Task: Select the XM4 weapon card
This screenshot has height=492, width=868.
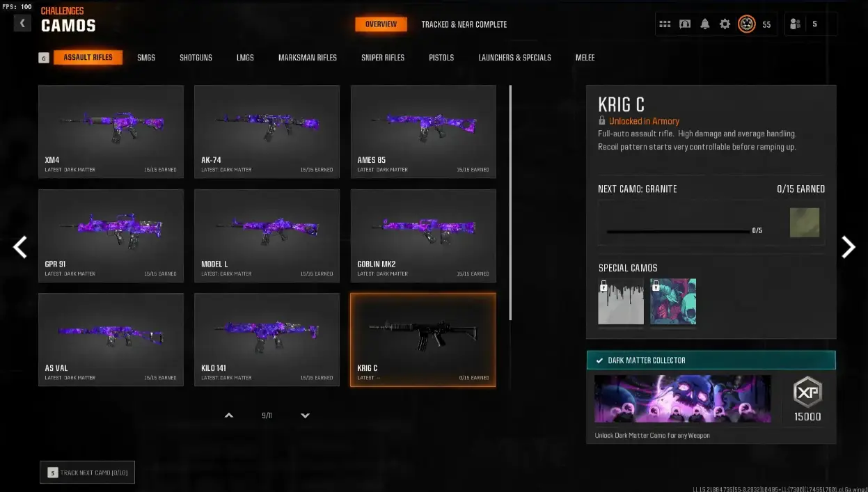Action: pyautogui.click(x=111, y=132)
